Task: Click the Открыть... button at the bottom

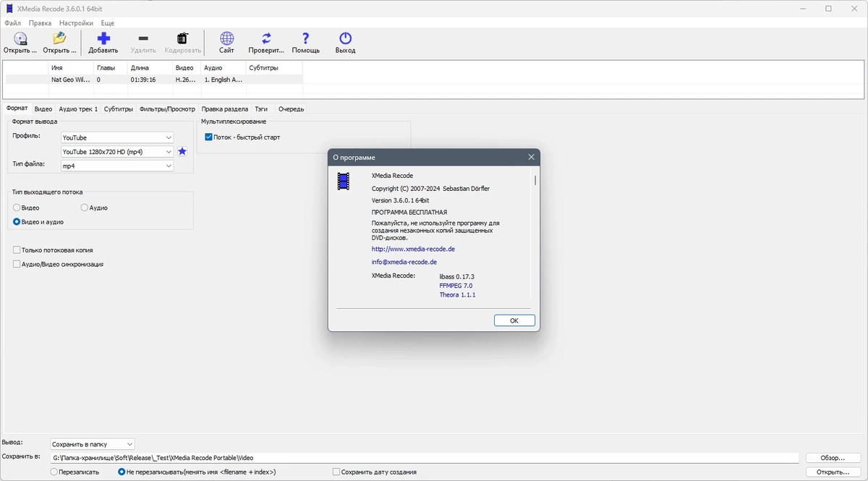Action: coord(833,472)
